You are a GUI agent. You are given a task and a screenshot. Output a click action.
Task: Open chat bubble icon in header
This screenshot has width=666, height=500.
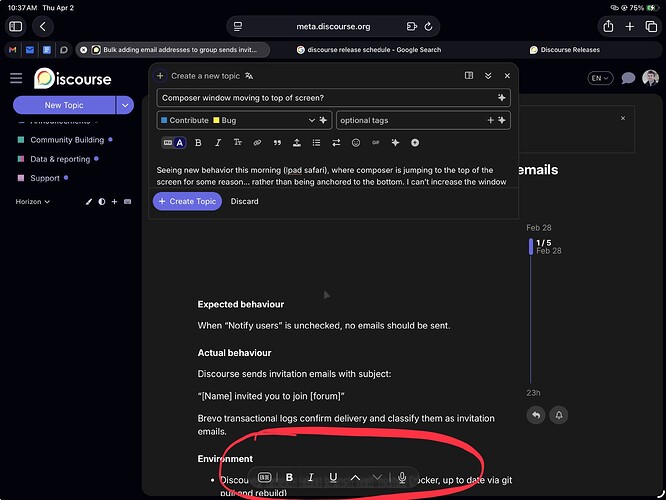tap(628, 78)
